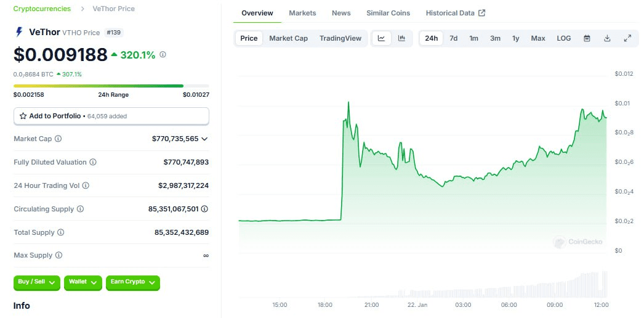Click the $0.009188 price text

coord(60,55)
